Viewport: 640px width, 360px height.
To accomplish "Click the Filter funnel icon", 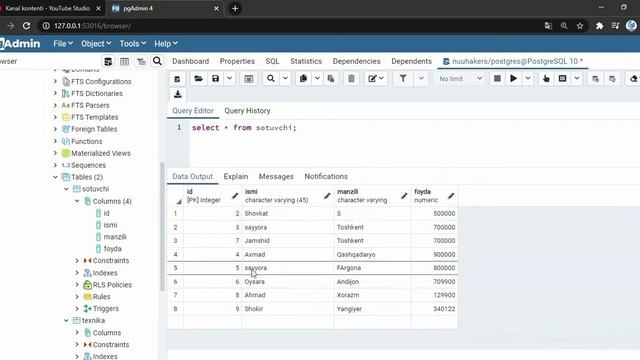I will click(x=403, y=78).
